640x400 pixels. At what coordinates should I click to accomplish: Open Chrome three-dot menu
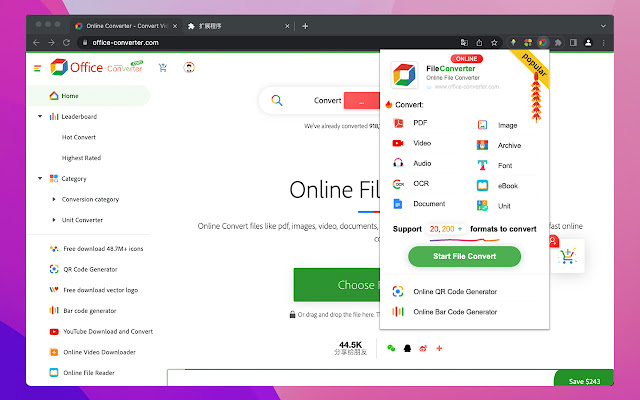point(603,42)
